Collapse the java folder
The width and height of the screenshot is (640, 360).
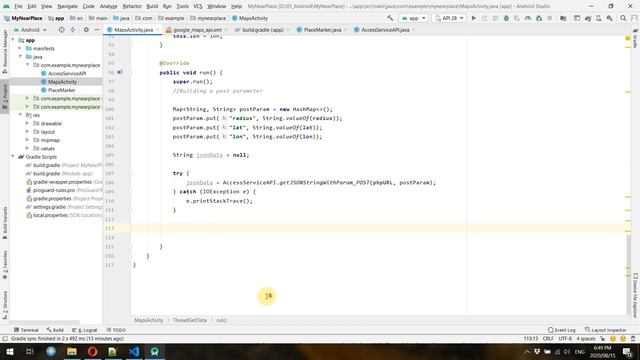(x=20, y=57)
